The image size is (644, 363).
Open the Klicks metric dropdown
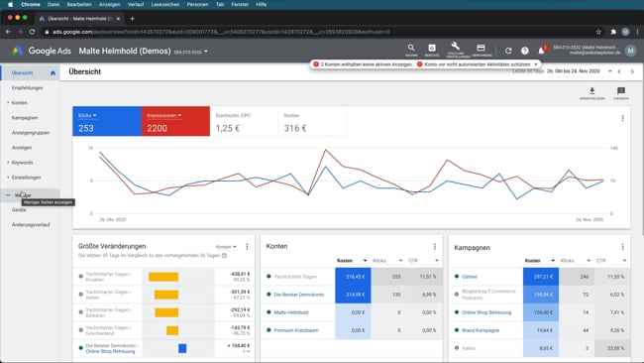click(x=87, y=115)
